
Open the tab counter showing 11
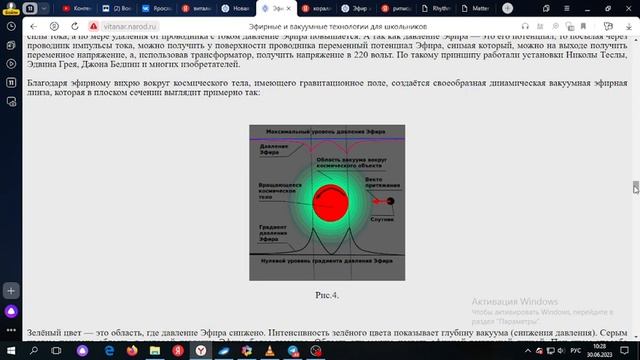pos(30,8)
